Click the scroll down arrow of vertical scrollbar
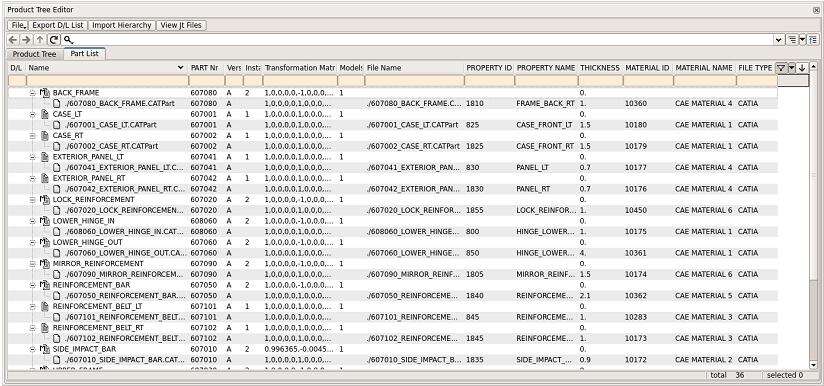This screenshot has width=824, height=386. (813, 364)
